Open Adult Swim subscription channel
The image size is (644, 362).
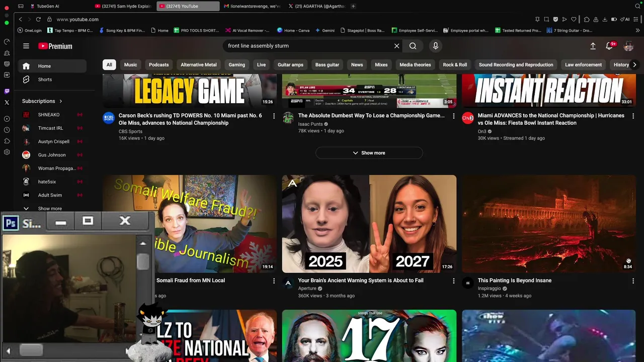click(52, 195)
